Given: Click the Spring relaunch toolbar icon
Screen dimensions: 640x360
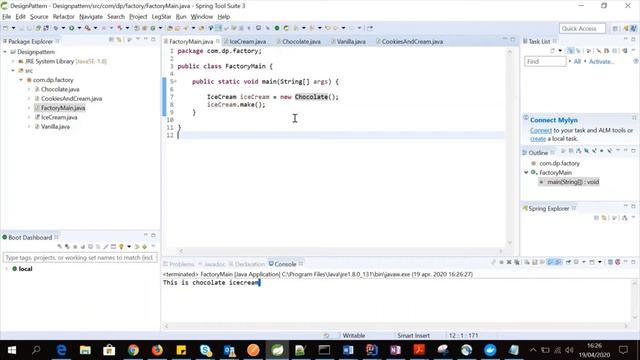Looking at the screenshot, I should [x=286, y=28].
